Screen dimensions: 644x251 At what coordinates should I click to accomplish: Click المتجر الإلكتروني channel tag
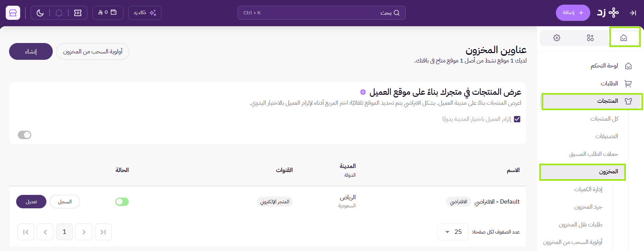pyautogui.click(x=275, y=202)
